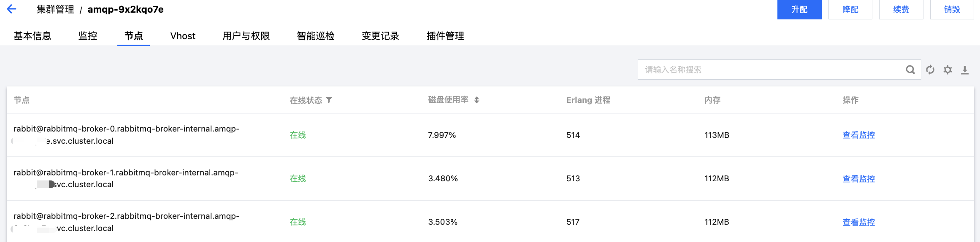
Task: Open 查看监控 for broker-0 node
Action: click(x=858, y=135)
